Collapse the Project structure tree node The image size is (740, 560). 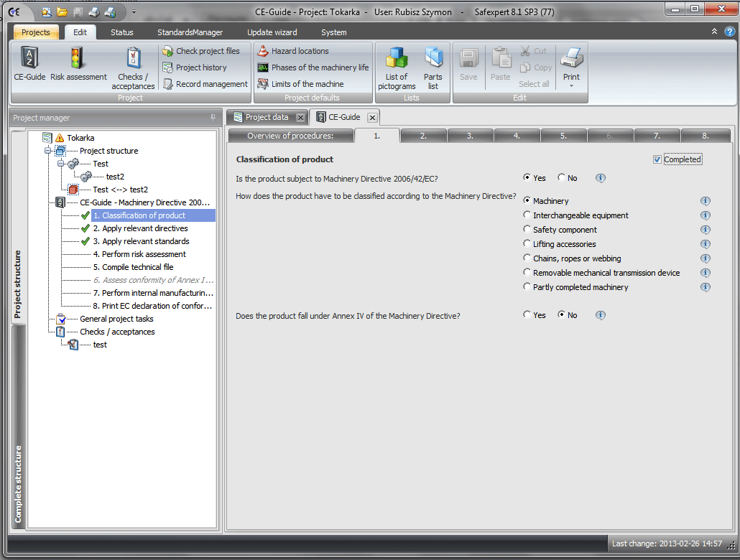tap(48, 151)
